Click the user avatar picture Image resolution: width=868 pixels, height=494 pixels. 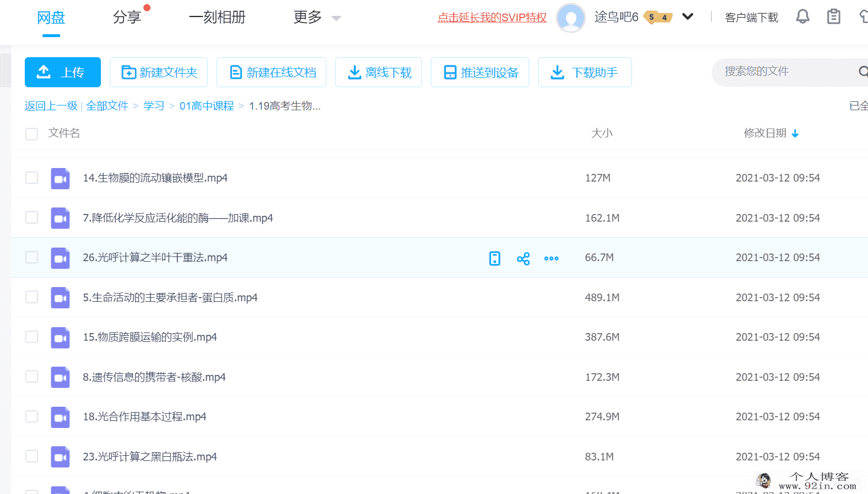571,18
